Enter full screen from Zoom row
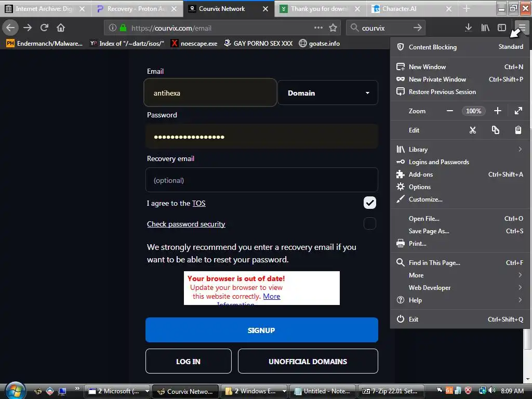The height and width of the screenshot is (399, 532). 518,111
